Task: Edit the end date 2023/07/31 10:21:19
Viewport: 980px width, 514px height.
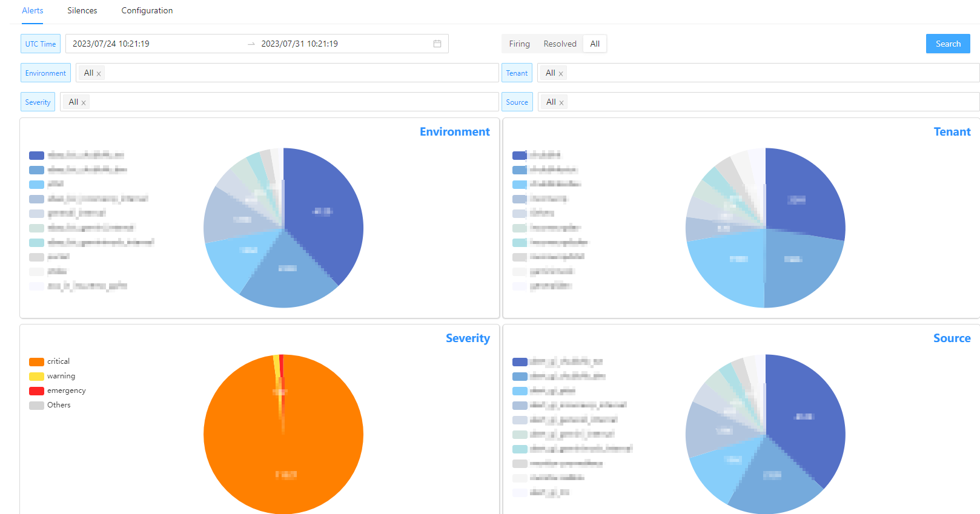Action: [300, 44]
